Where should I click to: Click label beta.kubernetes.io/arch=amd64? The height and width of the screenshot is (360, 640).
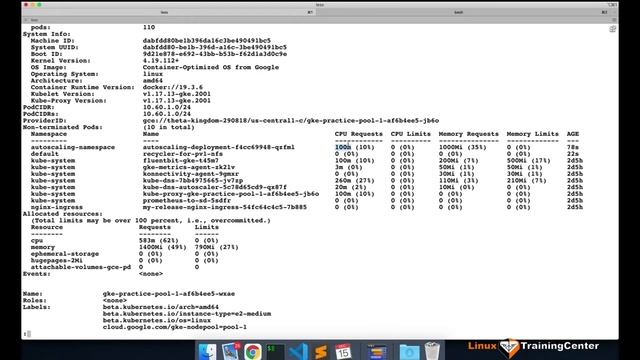coord(161,307)
